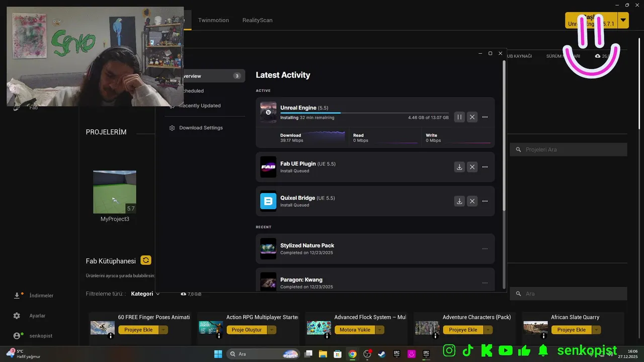Open Download Settings in download manager
Viewport: 644px width, 362px height.
pyautogui.click(x=201, y=128)
